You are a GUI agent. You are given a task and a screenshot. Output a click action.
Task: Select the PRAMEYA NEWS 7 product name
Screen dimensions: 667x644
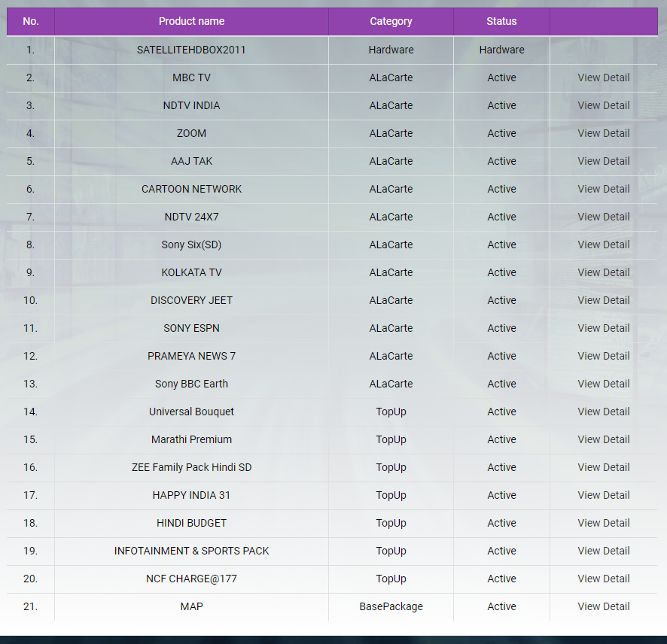coord(191,356)
